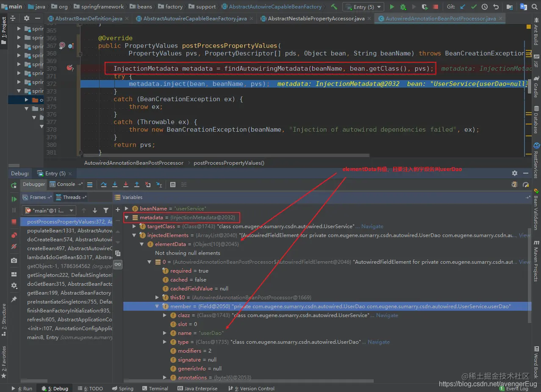Expand the annotations field node
541x392 pixels.
(165, 378)
